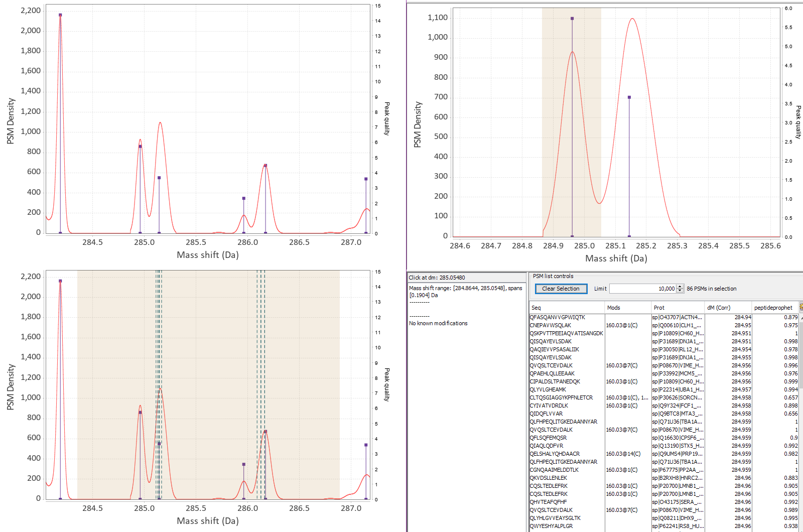Screen dimensions: 803x532
Task: Open the column chooser icon above the table scrollbar
Action: coord(801,307)
